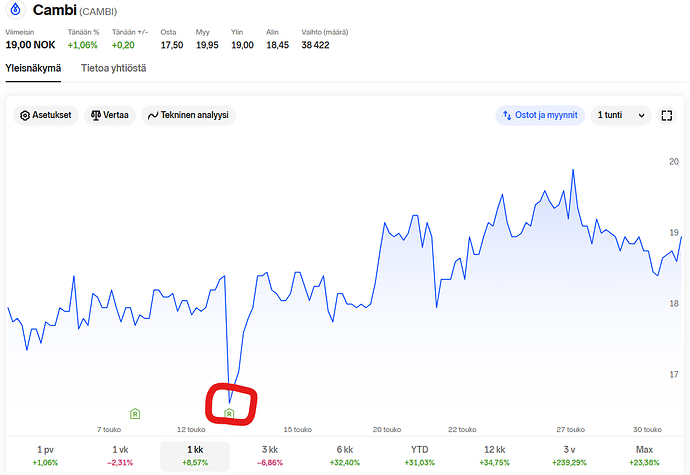Viewport: 690px width, 475px height.
Task: Select the 12 kk time range
Action: point(494,456)
